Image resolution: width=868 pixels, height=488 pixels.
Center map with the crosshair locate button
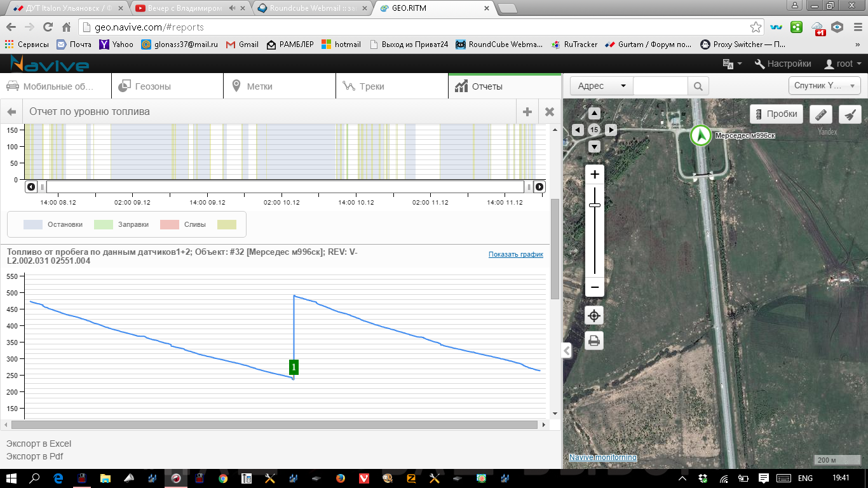(594, 316)
